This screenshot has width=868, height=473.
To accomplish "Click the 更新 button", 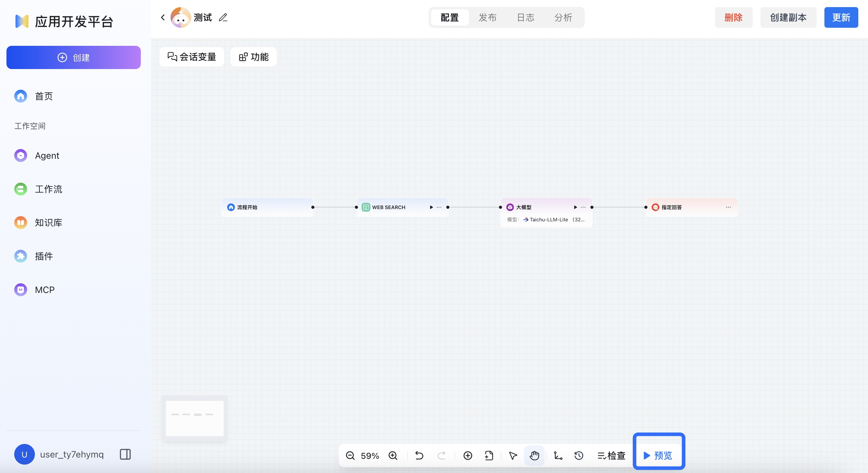I will 841,17.
